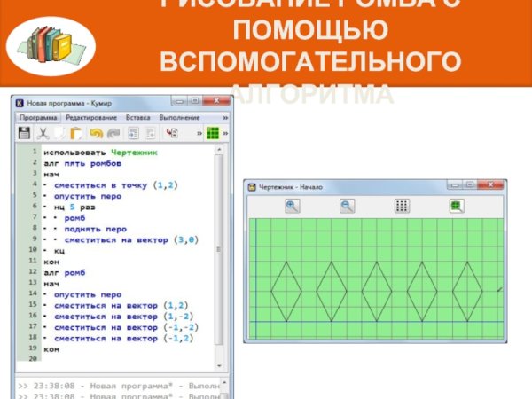Click the output log scroll up arrow
Viewport: 532px width, 399px height.
coord(224,383)
